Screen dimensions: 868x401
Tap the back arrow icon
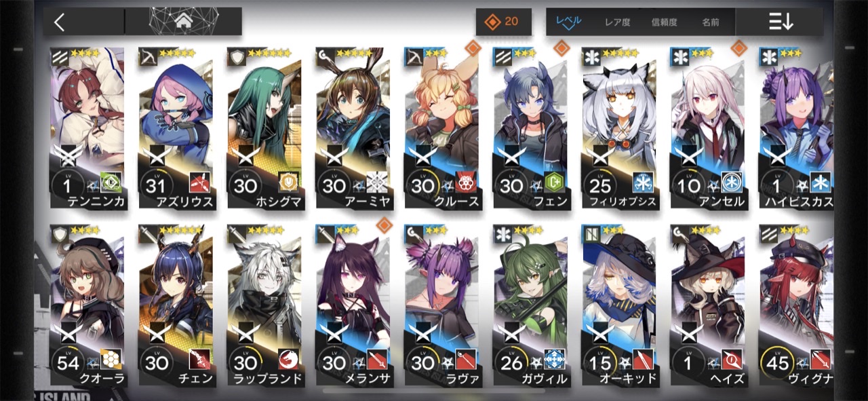[60, 22]
